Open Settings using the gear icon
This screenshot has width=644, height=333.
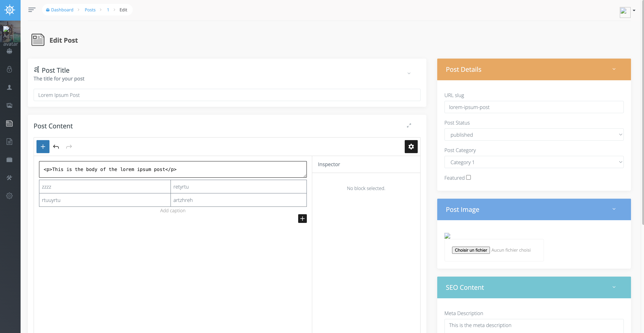(10, 196)
